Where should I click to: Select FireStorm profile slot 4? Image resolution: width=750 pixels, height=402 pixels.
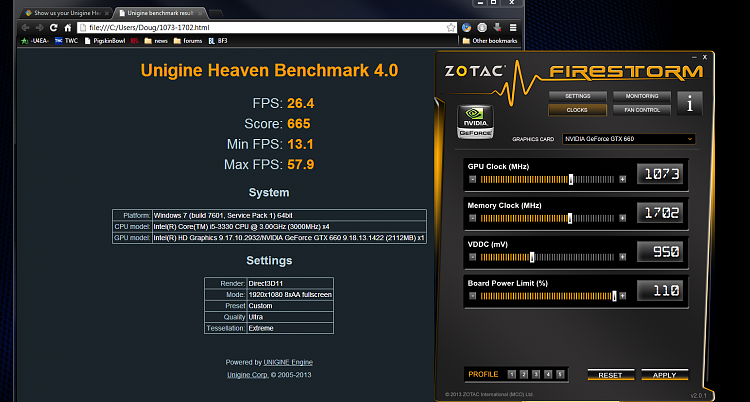[x=548, y=374]
